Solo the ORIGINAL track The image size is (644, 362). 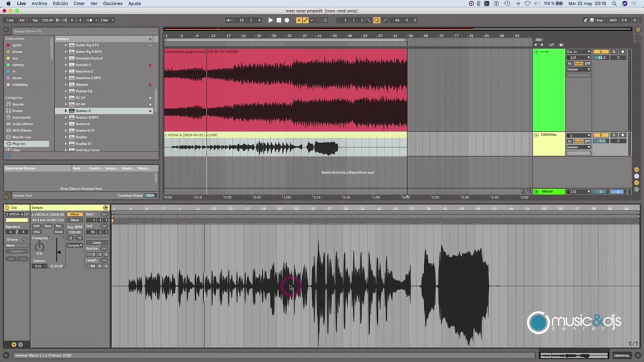pyautogui.click(x=614, y=135)
